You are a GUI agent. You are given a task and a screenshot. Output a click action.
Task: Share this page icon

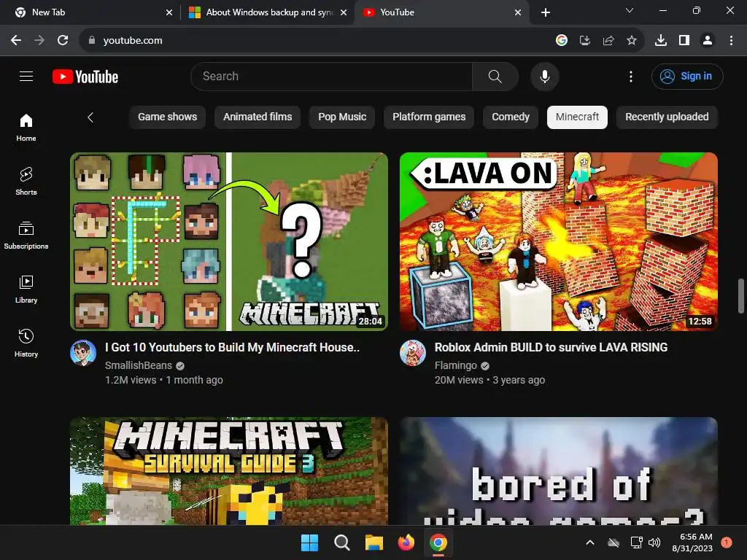(x=608, y=41)
